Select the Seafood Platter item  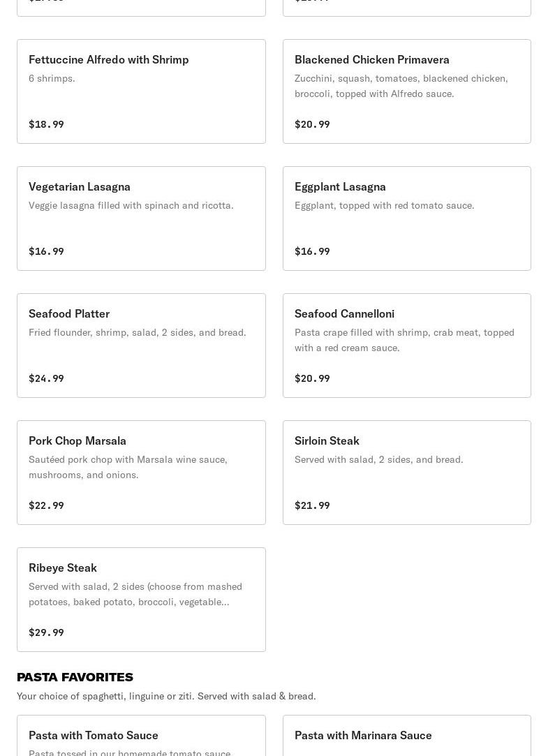click(x=141, y=346)
